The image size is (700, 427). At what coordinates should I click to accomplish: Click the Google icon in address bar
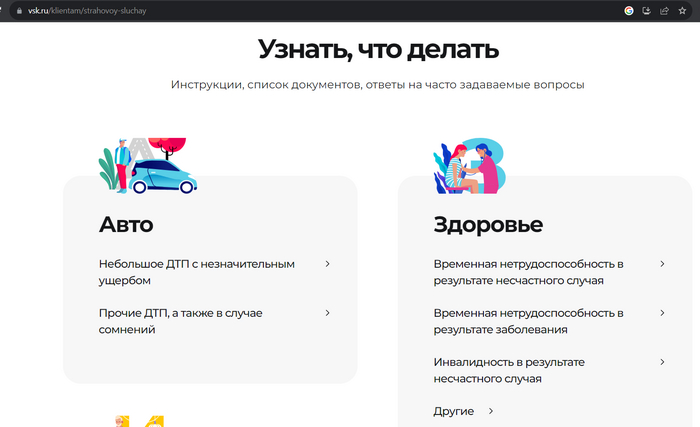[629, 11]
